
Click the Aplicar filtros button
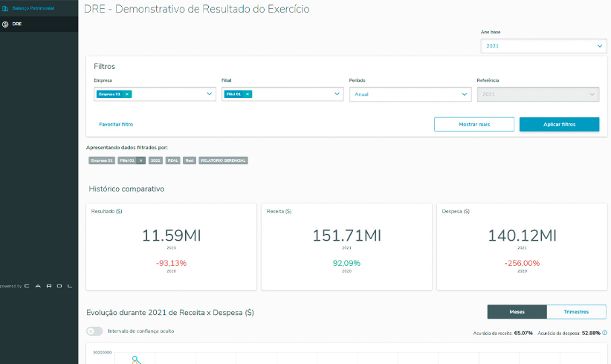point(559,124)
